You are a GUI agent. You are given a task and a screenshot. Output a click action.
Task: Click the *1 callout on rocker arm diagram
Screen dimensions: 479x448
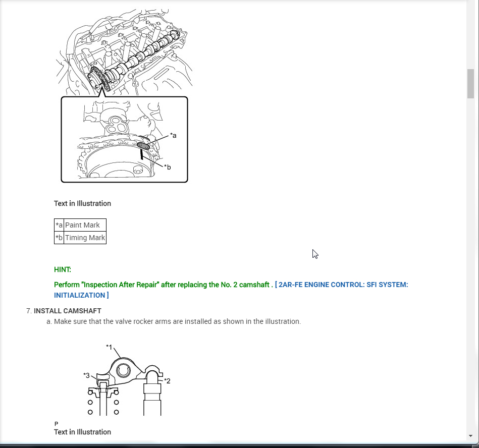pos(109,347)
